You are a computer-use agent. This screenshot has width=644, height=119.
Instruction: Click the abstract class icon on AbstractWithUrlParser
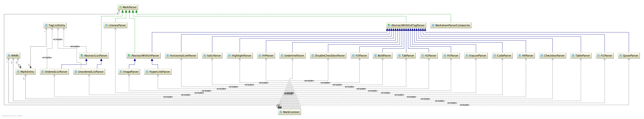pyautogui.click(x=129, y=56)
